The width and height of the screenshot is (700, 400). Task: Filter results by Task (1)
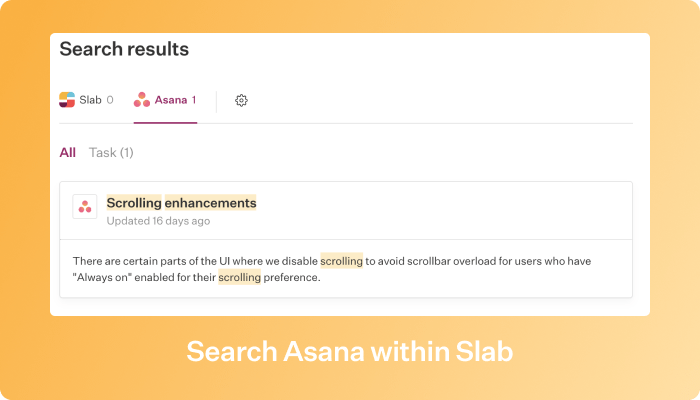tap(111, 153)
